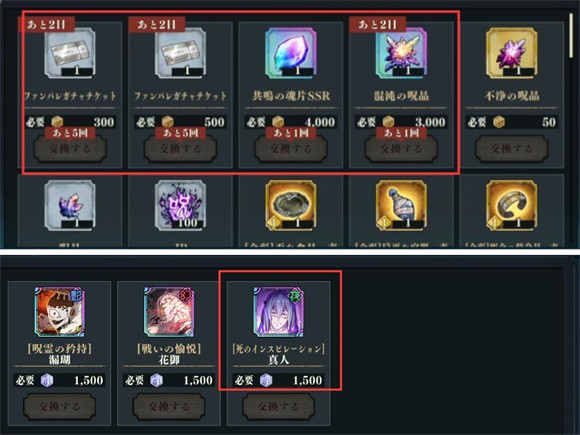Open the purple 呪 flame item icon
The image size is (580, 435).
click(x=180, y=205)
